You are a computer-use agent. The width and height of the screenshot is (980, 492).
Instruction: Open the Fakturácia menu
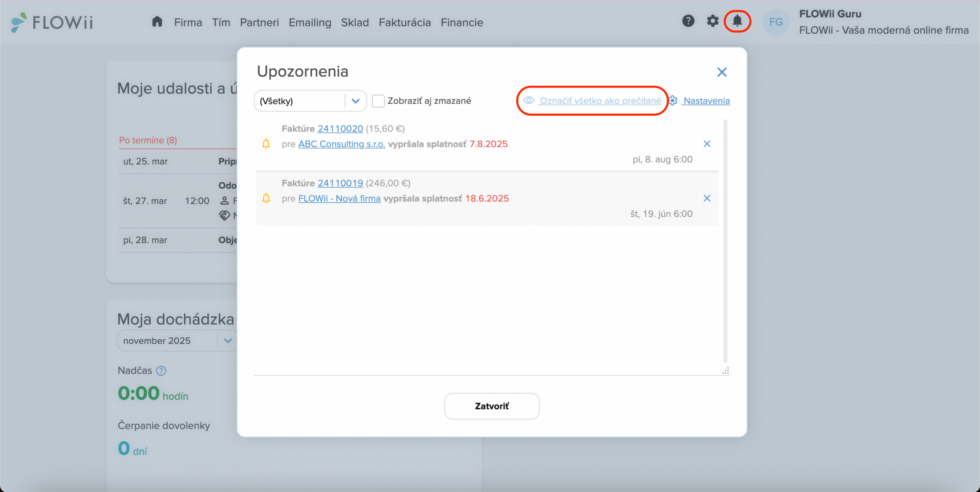point(405,23)
